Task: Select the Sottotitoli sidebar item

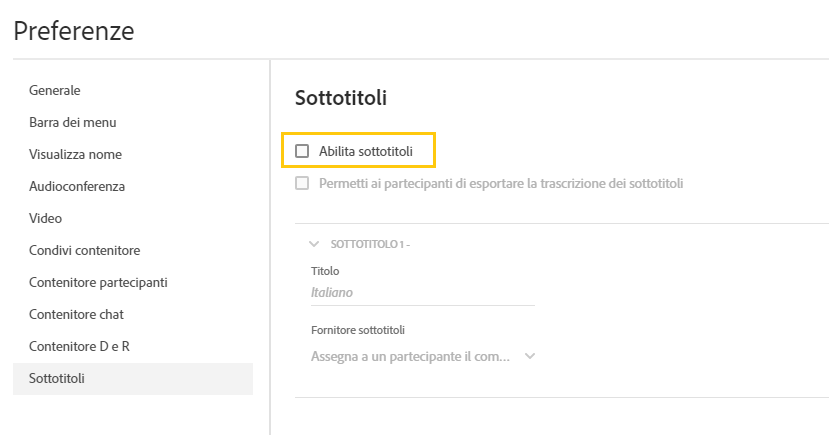Action: [58, 378]
